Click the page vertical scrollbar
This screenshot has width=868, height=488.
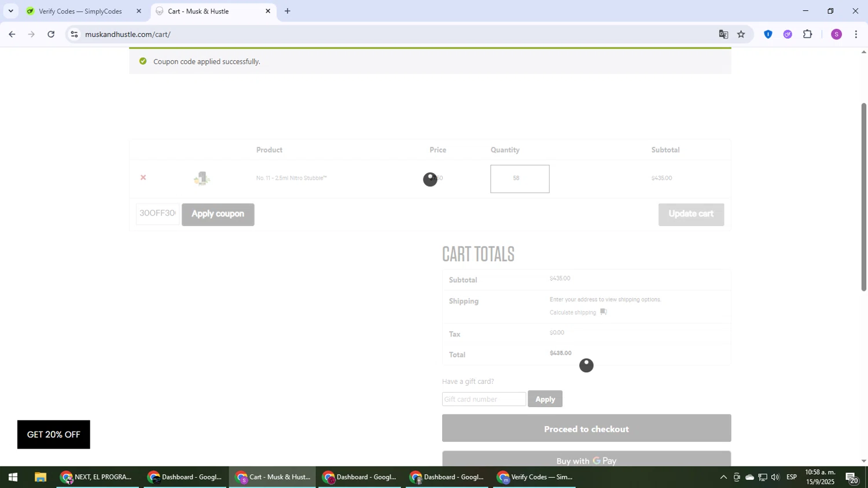[x=864, y=197]
